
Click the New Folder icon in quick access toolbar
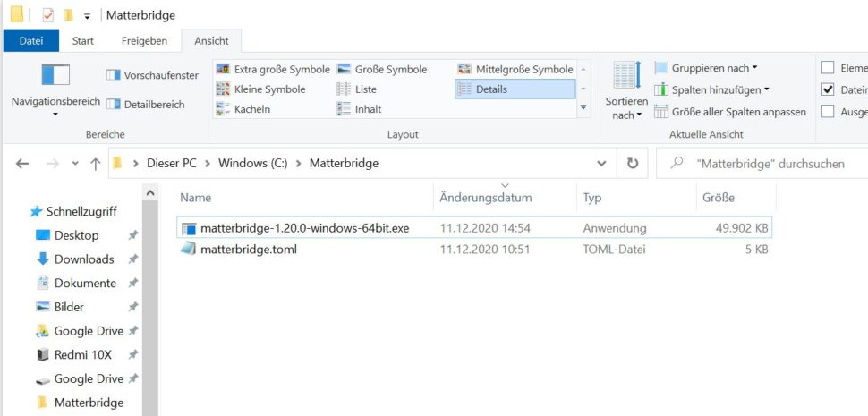click(69, 15)
